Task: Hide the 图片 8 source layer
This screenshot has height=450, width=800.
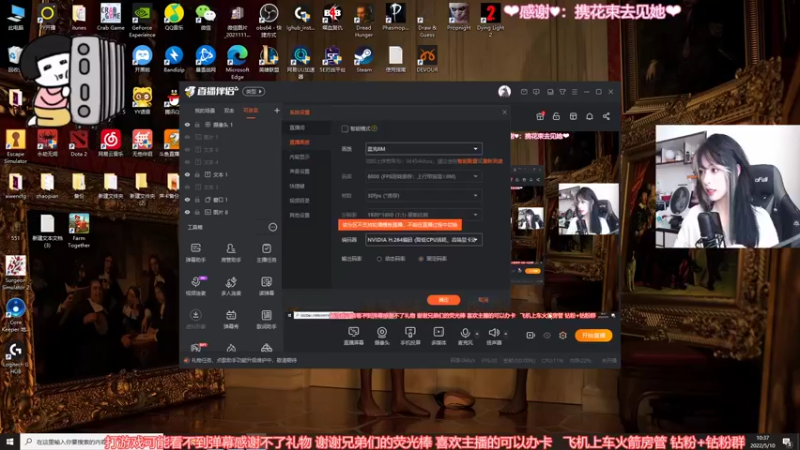Action: [187, 212]
